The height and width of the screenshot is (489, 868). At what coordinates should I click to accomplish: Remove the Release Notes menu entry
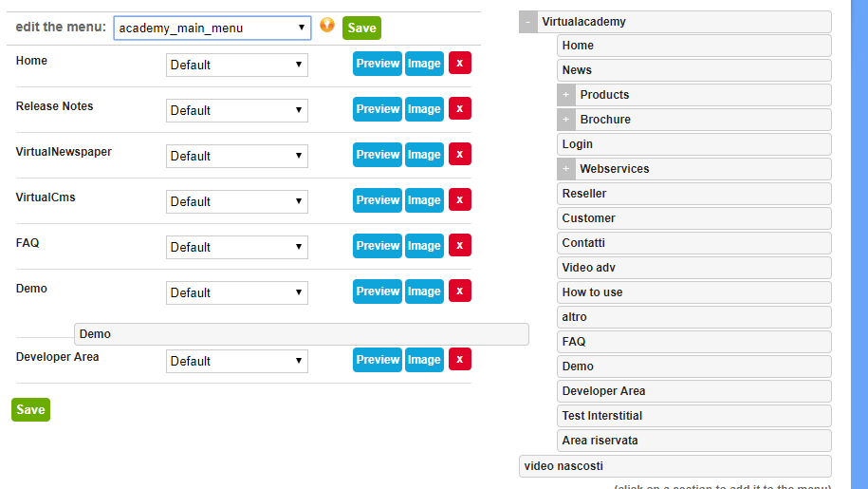click(459, 109)
